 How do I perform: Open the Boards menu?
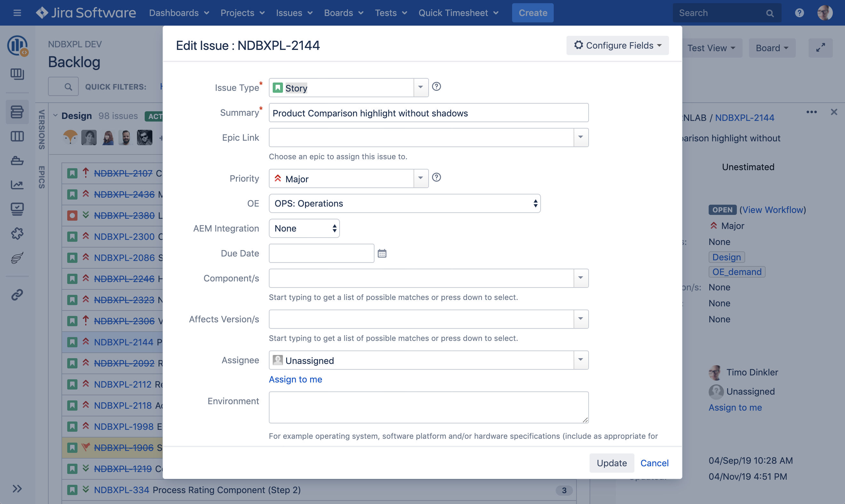click(344, 13)
